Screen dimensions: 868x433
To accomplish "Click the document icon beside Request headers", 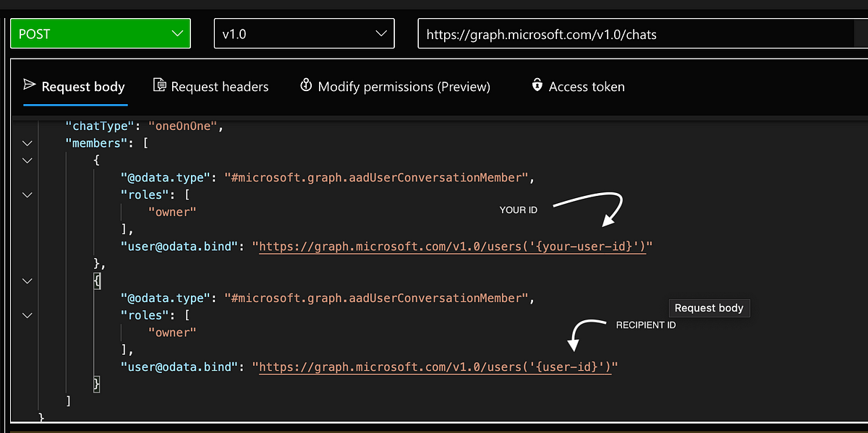I will (160, 85).
